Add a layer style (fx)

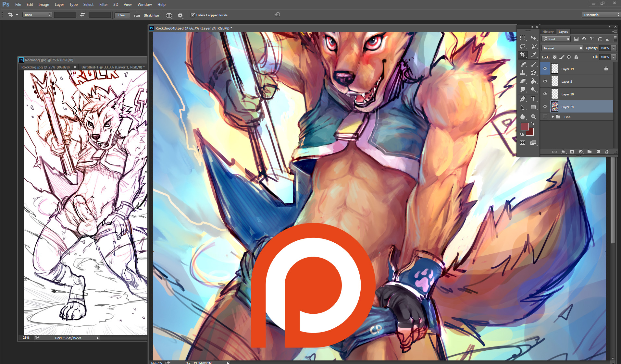coord(564,152)
